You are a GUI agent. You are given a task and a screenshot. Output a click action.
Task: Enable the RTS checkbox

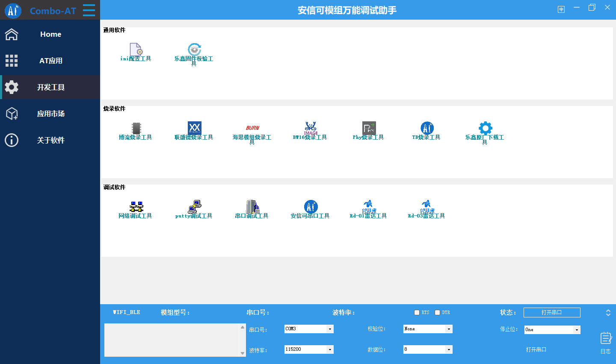tap(417, 312)
